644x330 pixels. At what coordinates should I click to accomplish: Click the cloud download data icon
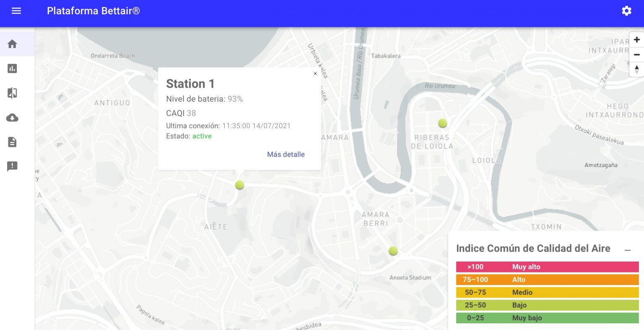tap(12, 118)
